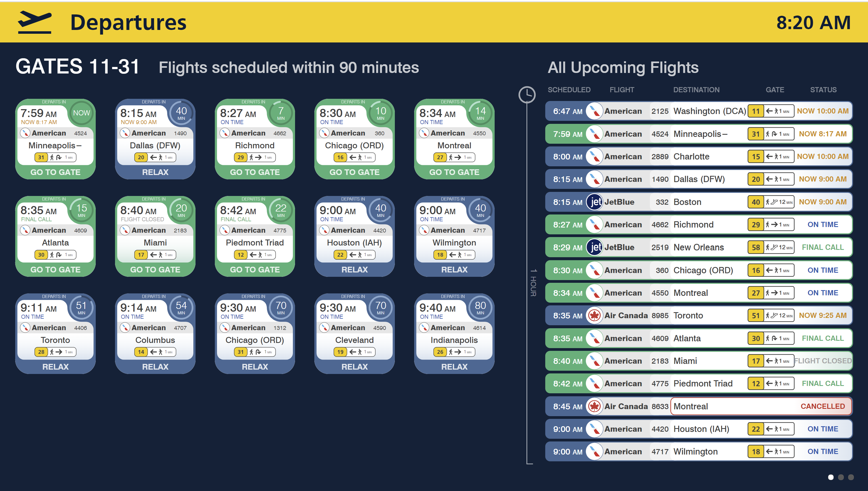Click gate 19 badge on the Cleveland card
This screenshot has height=491, width=868.
tap(340, 352)
